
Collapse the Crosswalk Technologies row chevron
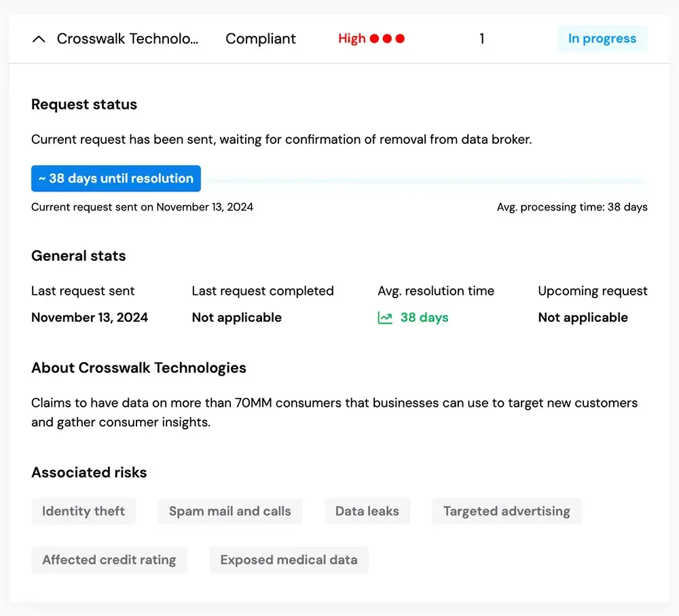(x=39, y=39)
